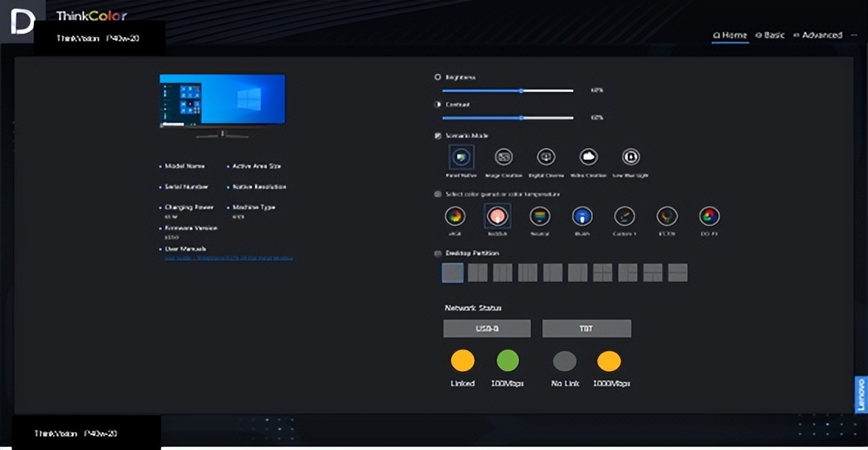Click the monitor preview thumbnail image
868x450 pixels.
click(x=223, y=103)
